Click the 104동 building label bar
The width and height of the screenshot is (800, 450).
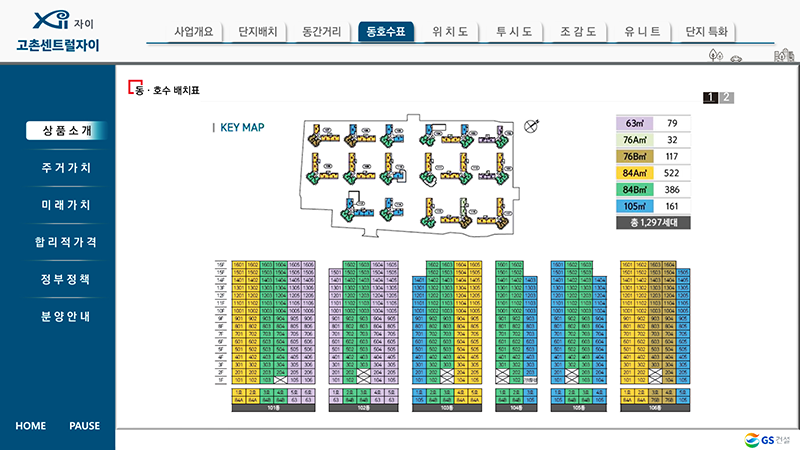pyautogui.click(x=516, y=408)
